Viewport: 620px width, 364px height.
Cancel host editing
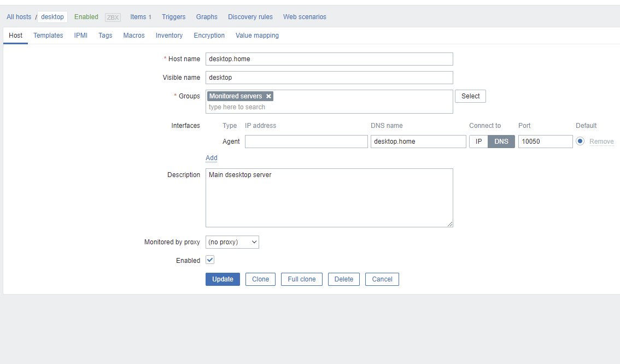(x=382, y=279)
